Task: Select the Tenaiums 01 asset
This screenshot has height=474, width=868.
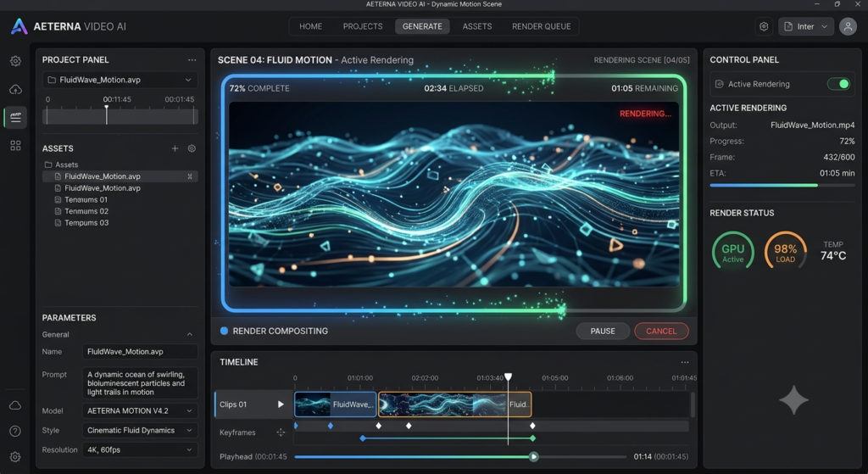Action: (x=86, y=200)
